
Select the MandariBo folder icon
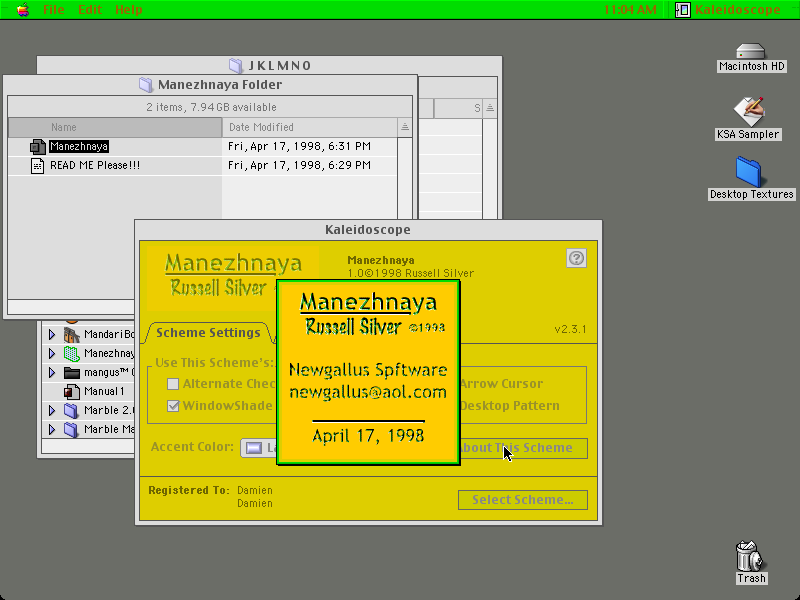coord(72,335)
